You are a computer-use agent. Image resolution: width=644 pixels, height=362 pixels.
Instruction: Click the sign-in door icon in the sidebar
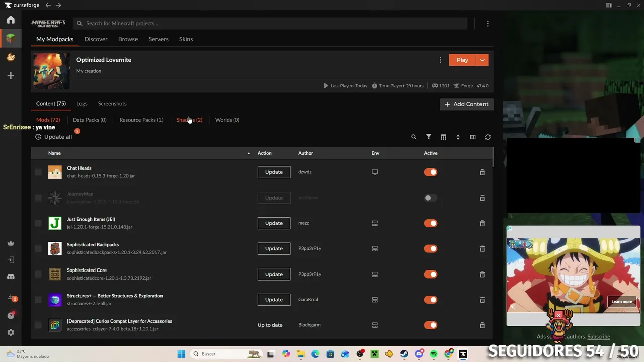coord(11,260)
